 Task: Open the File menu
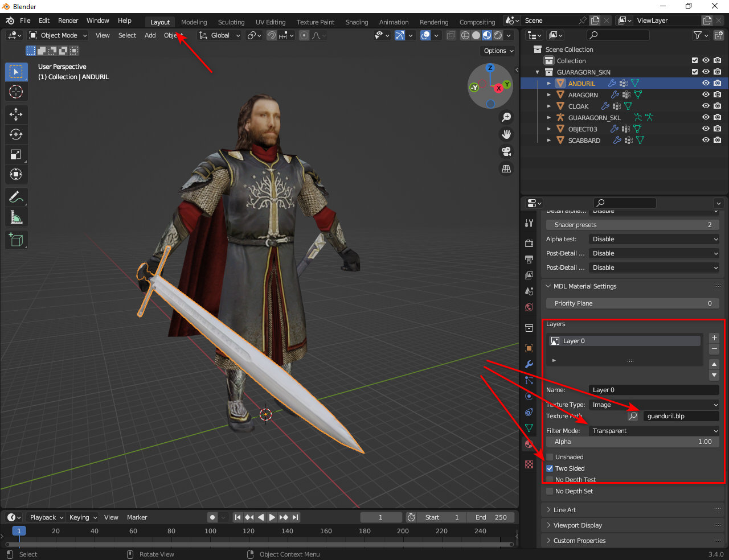point(25,20)
